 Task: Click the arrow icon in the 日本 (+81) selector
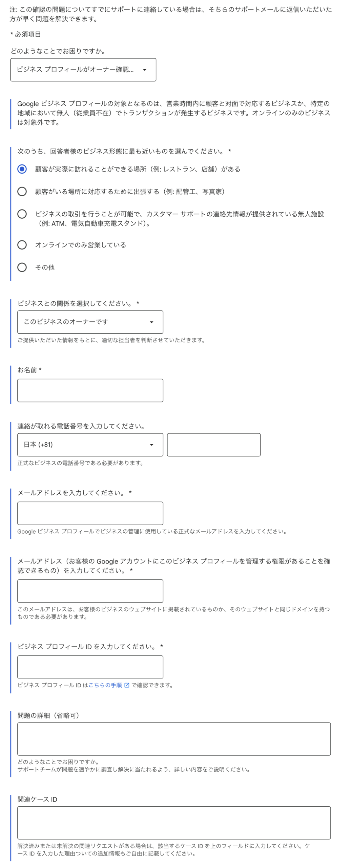pyautogui.click(x=151, y=445)
